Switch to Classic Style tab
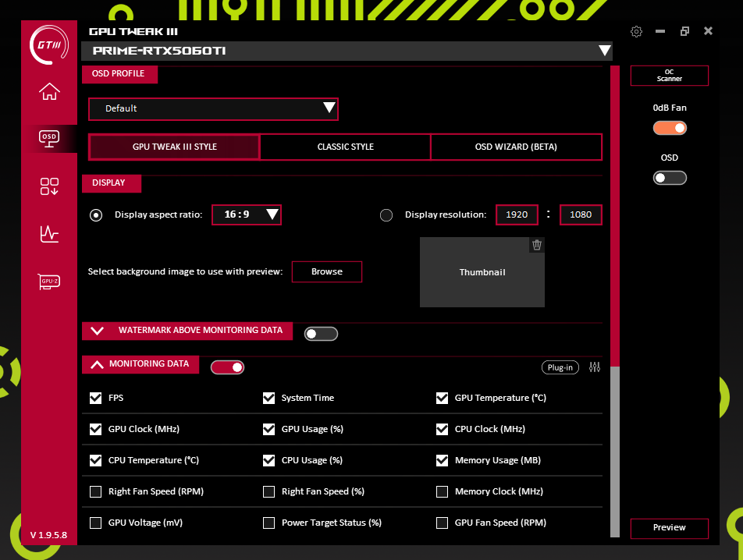743x560 pixels. 346,147
